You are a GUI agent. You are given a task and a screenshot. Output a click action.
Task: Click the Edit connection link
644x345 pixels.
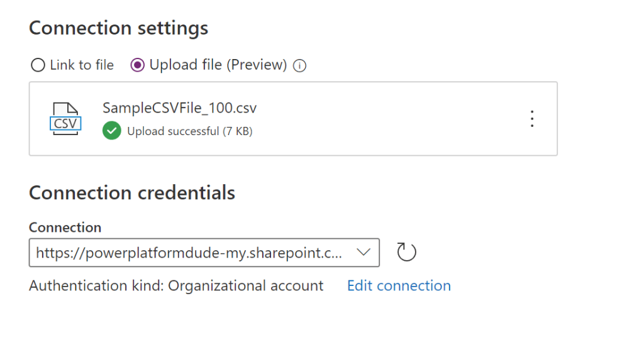399,286
